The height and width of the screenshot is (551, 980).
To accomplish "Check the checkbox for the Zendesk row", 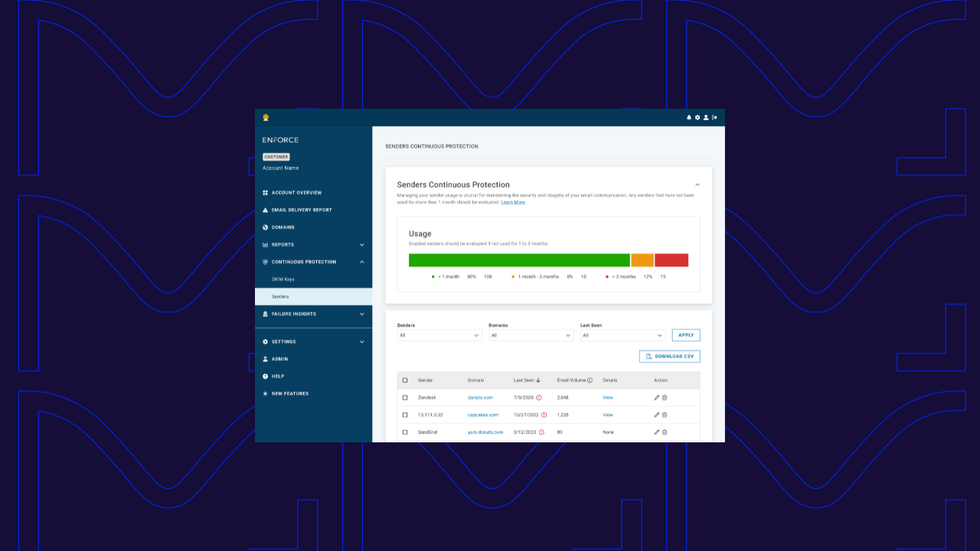I will [x=405, y=397].
